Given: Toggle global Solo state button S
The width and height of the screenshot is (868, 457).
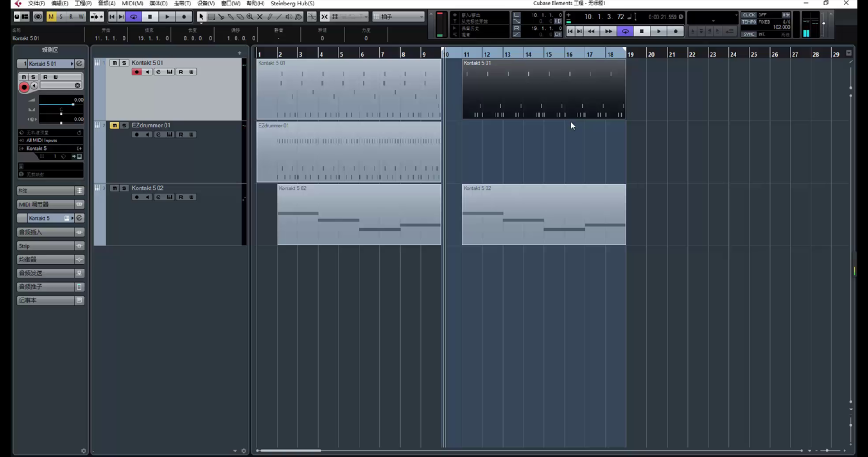Looking at the screenshot, I should tap(61, 17).
